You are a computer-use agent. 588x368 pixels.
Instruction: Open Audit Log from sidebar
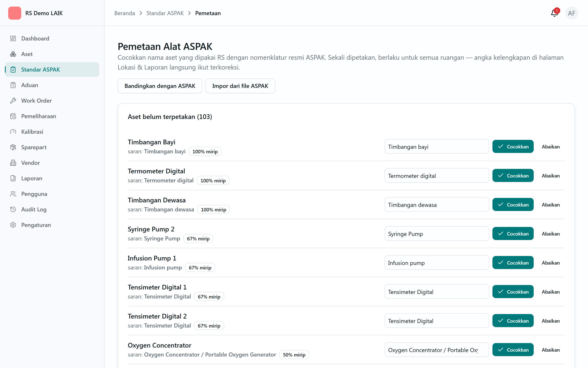(52, 210)
